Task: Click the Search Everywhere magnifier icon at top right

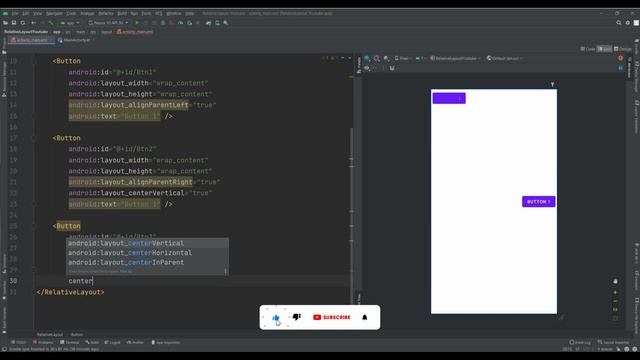Action: (619, 23)
